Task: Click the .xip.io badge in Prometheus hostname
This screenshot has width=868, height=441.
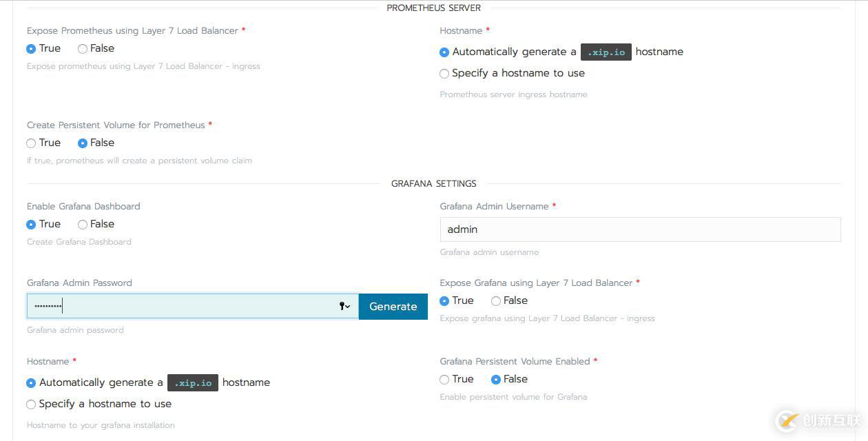Action: (x=606, y=52)
